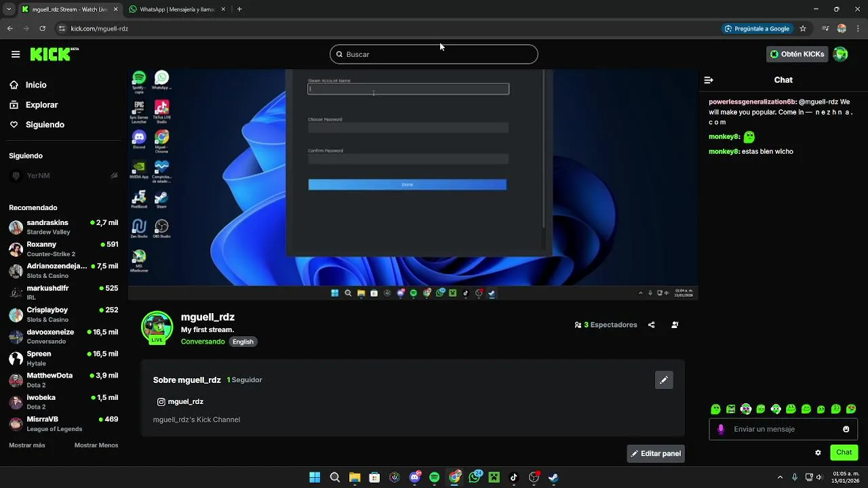Switch to the WhatsApp browser tab
Image resolution: width=868 pixels, height=488 pixels.
tap(176, 9)
